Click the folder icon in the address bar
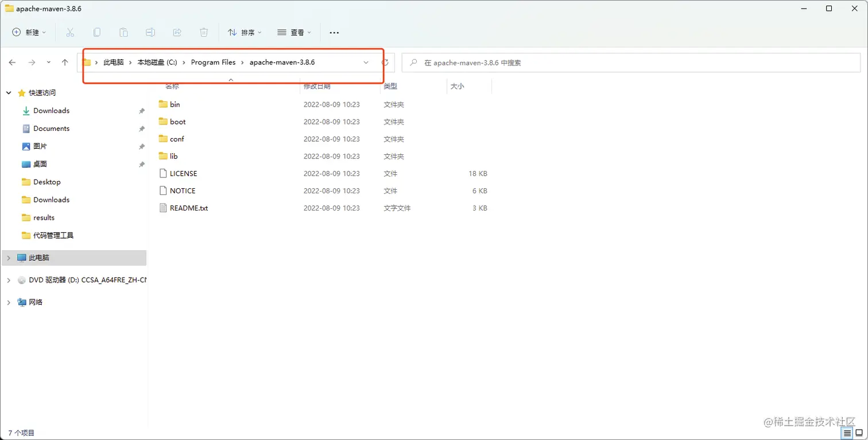This screenshot has height=440, width=868. click(87, 63)
